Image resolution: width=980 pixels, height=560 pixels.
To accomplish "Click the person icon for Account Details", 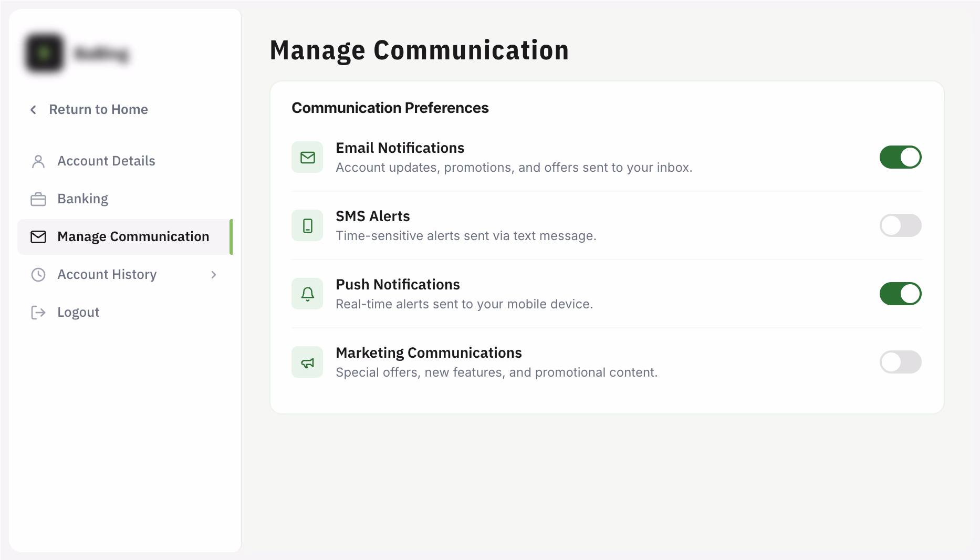I will pos(38,161).
